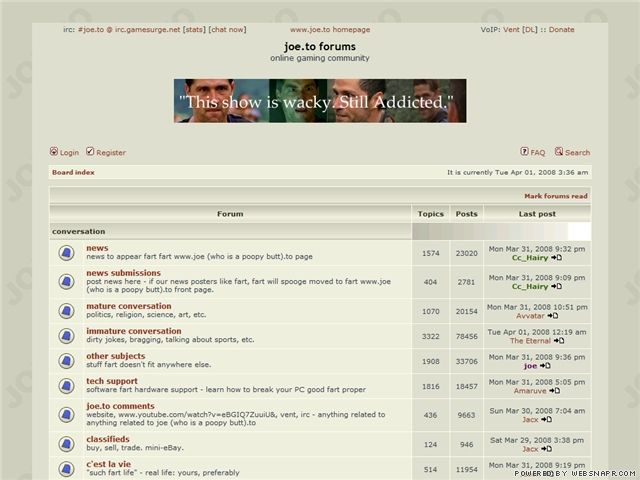Click the c'est la vie forum status icon
Screen dimensions: 640x480
tap(66, 469)
